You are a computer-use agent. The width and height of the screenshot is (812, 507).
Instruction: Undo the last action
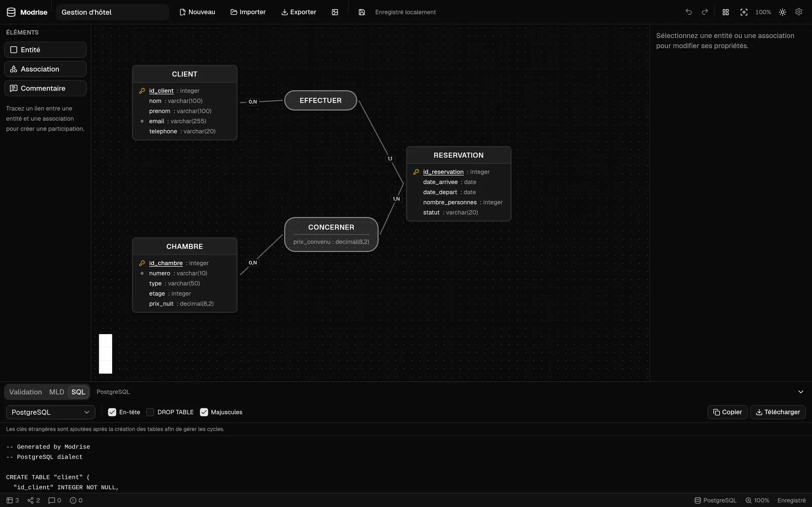click(688, 12)
